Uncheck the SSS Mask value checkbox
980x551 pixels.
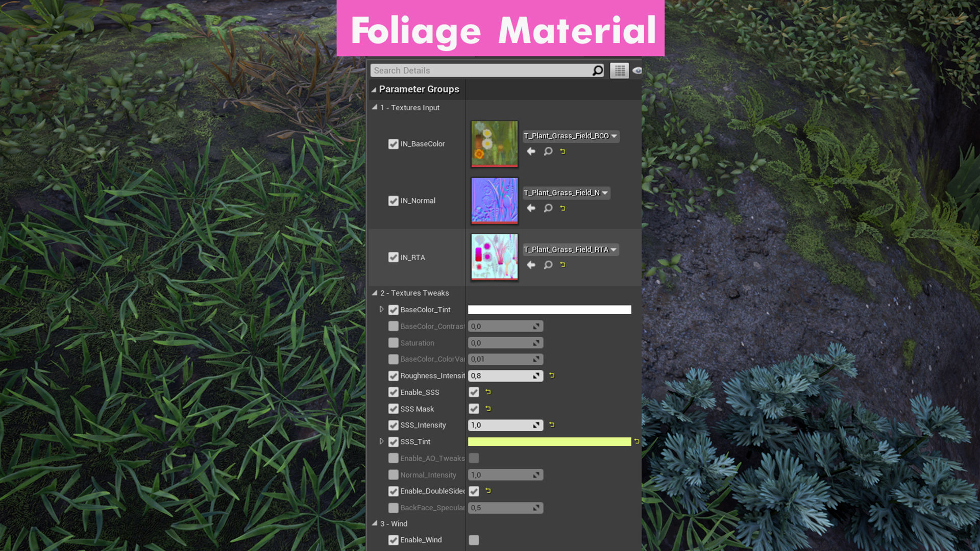pyautogui.click(x=474, y=409)
